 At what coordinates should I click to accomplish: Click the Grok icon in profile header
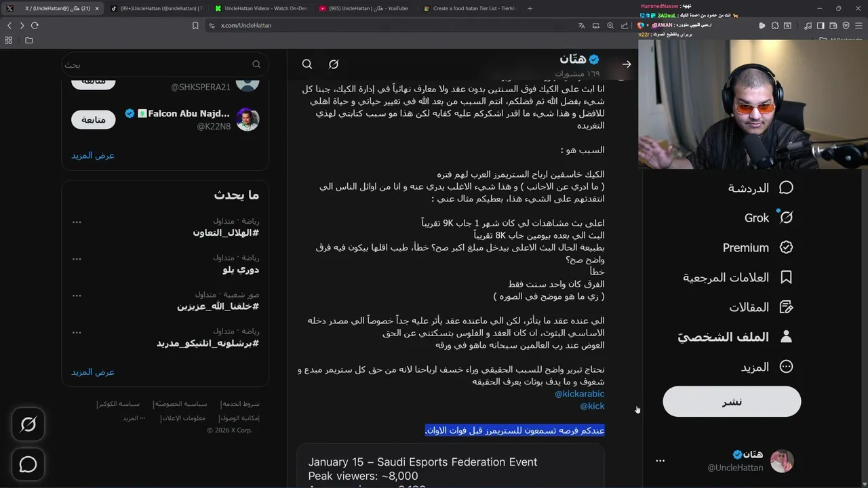click(x=334, y=64)
